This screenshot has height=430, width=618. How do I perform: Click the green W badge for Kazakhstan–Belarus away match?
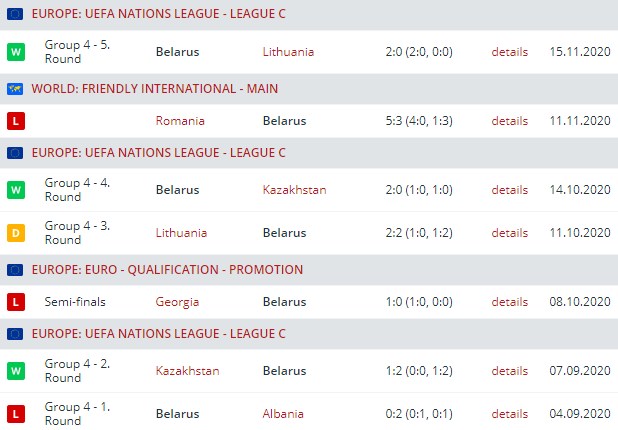pos(16,371)
